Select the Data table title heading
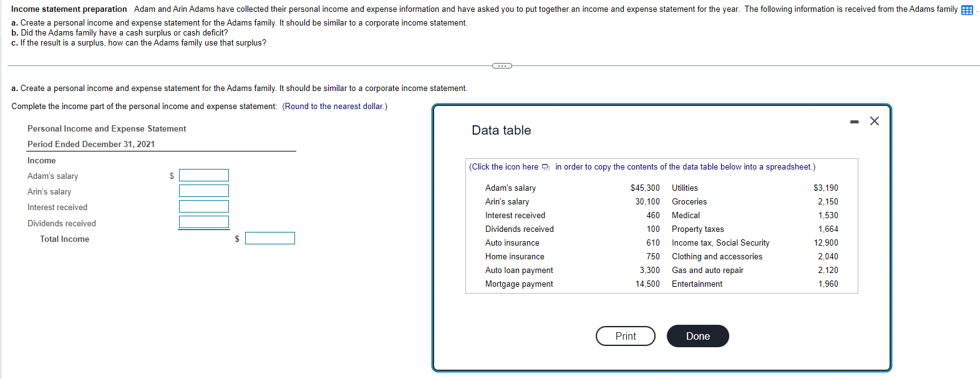 point(502,130)
